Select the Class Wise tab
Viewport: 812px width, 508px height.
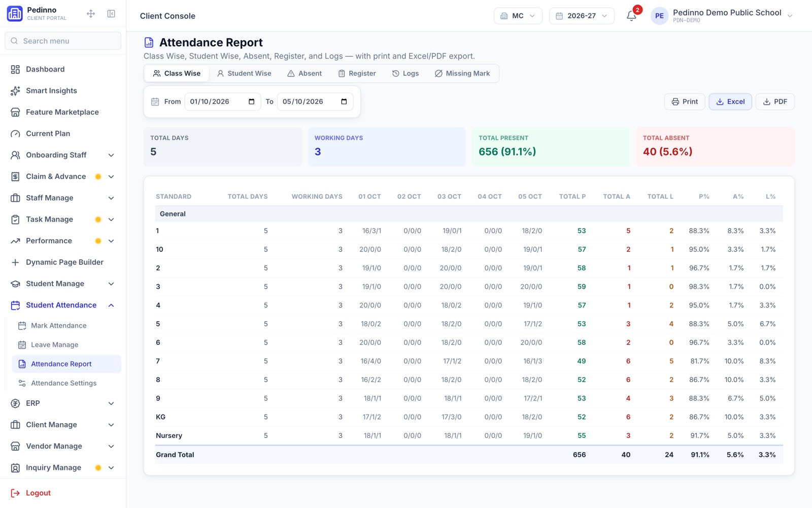(x=177, y=73)
